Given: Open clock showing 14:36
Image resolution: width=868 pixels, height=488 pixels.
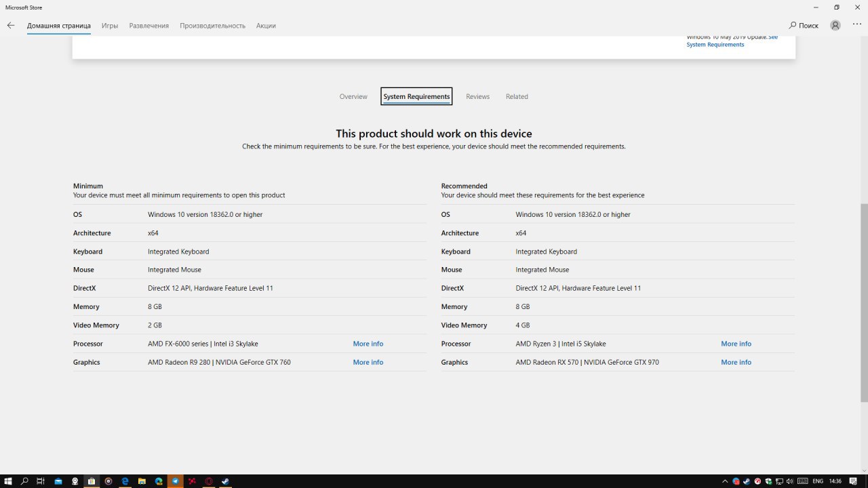Looking at the screenshot, I should pyautogui.click(x=835, y=481).
